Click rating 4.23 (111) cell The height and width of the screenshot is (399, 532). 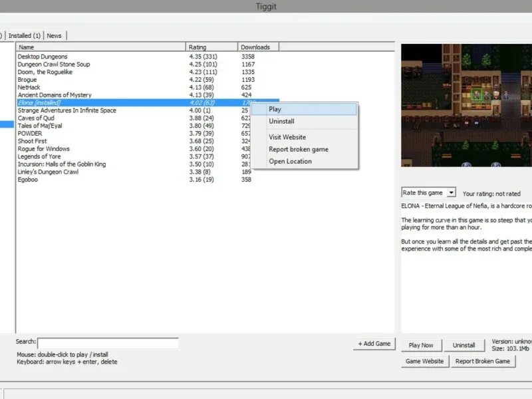point(203,72)
